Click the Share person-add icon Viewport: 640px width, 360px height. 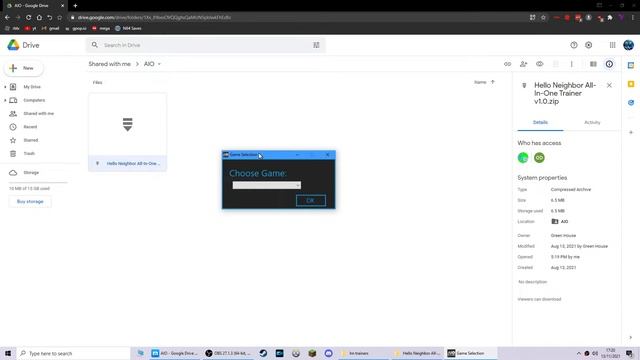pyautogui.click(x=524, y=64)
